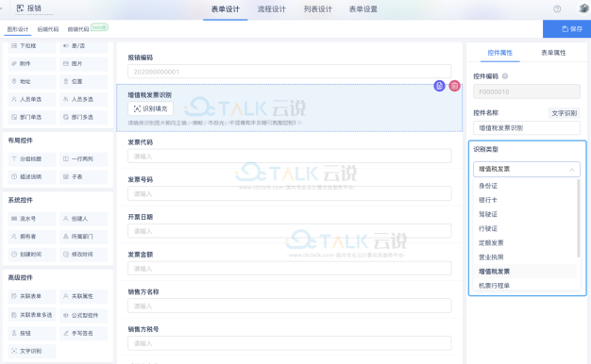The width and height of the screenshot is (591, 364).
Task: Add the 位置 location control
Action: 83,81
